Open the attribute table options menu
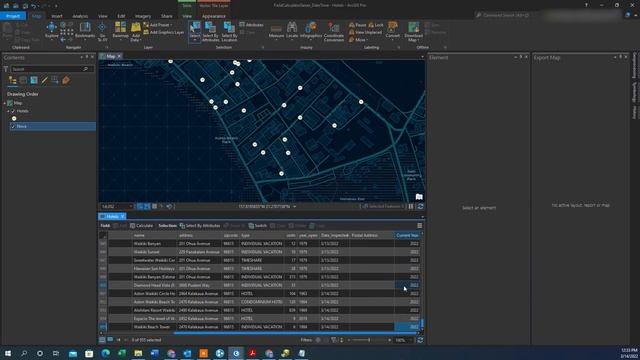Screen dimensions: 640x360 420,226
